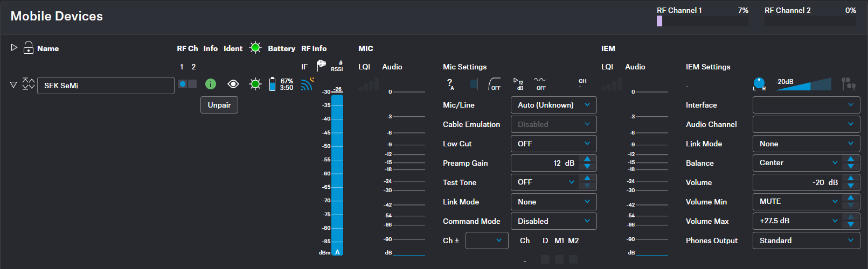Select RF channel 2 for SEK SeMi
The image size is (868, 269).
pyautogui.click(x=192, y=84)
